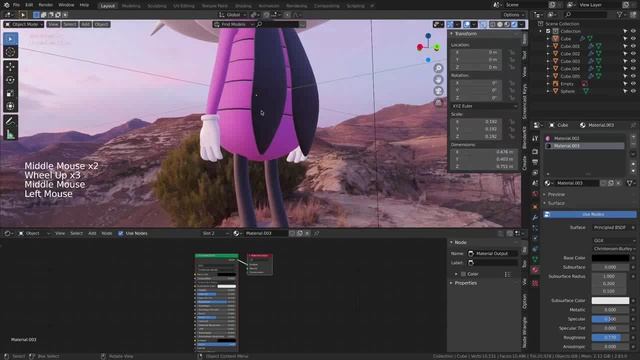Click the viewport Add menu button
The image size is (640, 360).
(85, 24)
